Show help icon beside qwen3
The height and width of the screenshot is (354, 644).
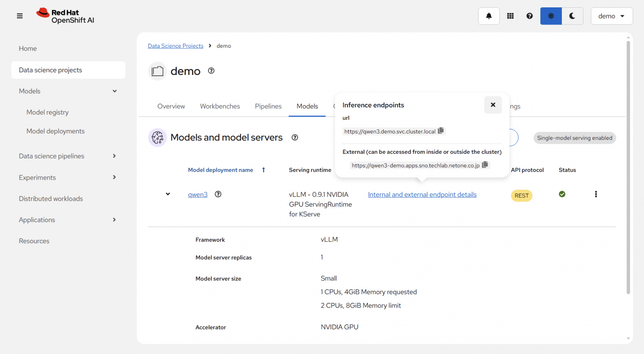[x=218, y=194]
